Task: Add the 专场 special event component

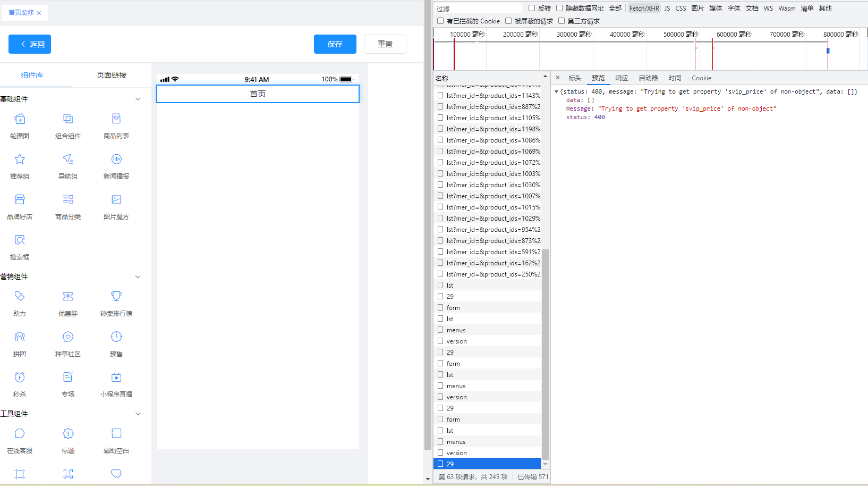Action: (x=68, y=384)
